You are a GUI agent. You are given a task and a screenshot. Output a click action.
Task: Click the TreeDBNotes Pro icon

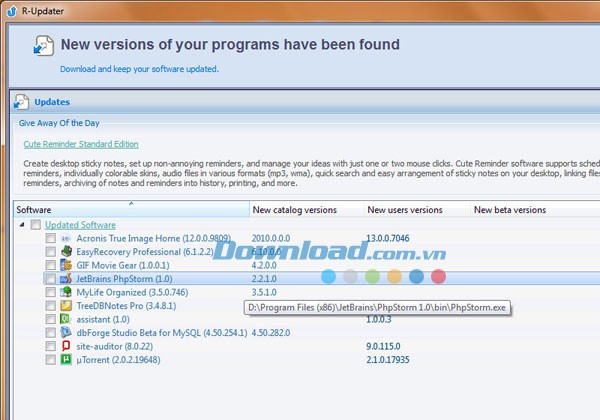pos(66,306)
